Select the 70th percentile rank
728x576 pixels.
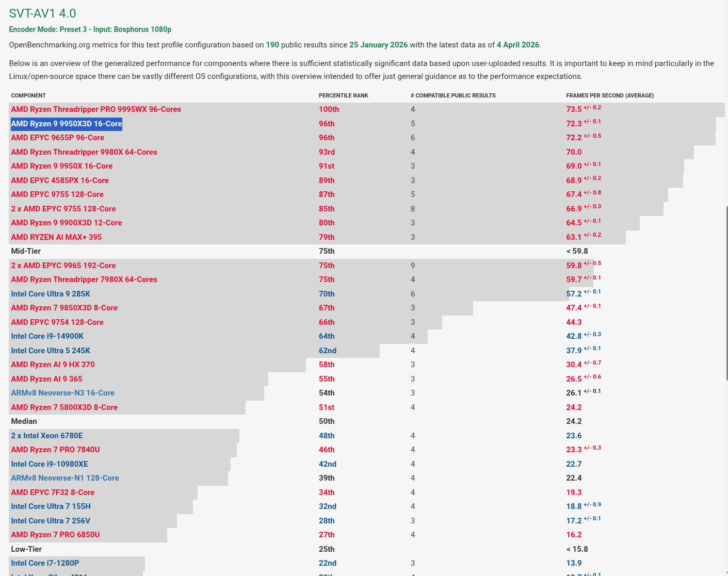(327, 294)
